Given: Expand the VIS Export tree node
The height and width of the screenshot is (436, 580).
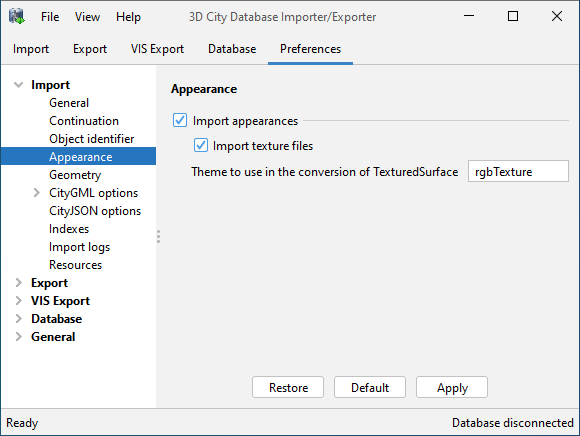Looking at the screenshot, I should point(18,301).
